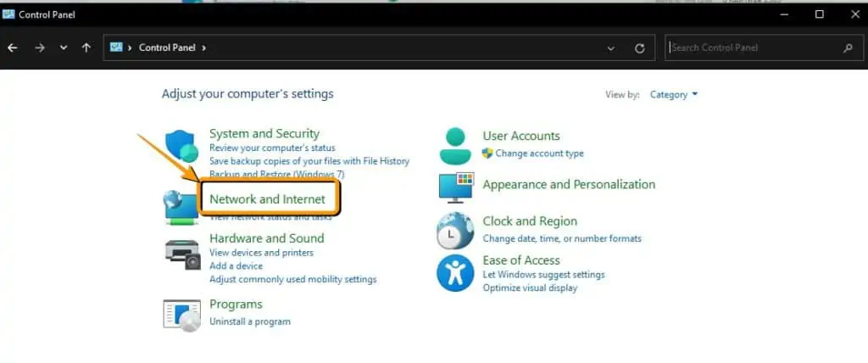Click Change date, time, or number formats
The image size is (868, 363).
(x=562, y=239)
